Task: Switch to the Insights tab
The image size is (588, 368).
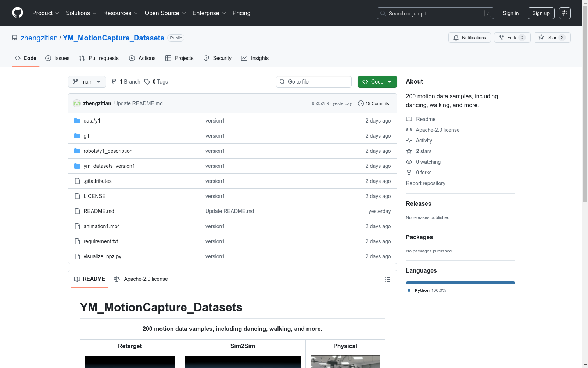Action: [255, 58]
